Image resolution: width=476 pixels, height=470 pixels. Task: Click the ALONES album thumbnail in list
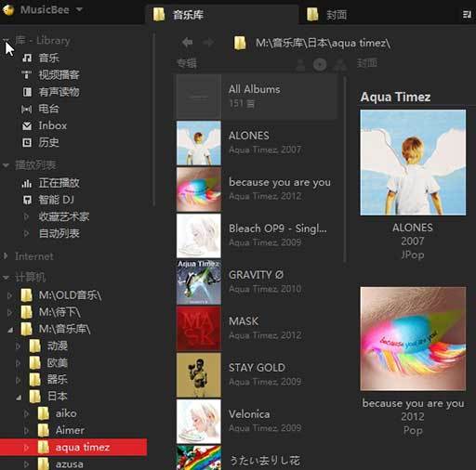199,143
